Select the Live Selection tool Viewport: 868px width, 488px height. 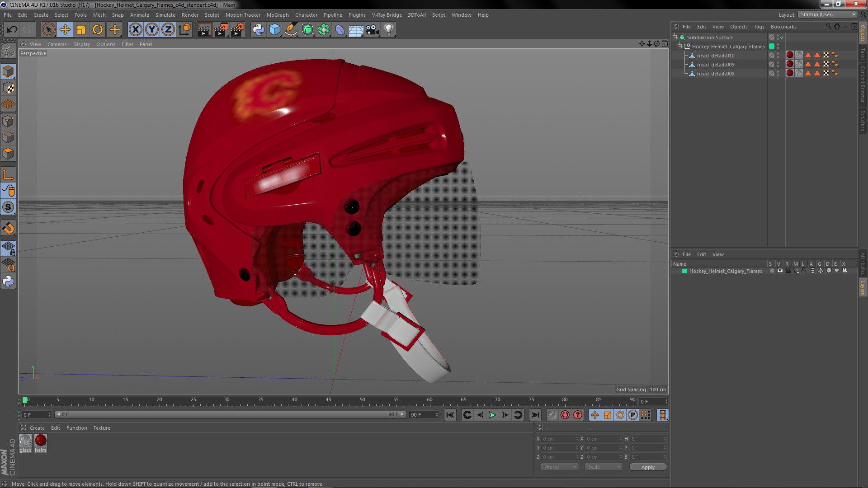tap(48, 30)
